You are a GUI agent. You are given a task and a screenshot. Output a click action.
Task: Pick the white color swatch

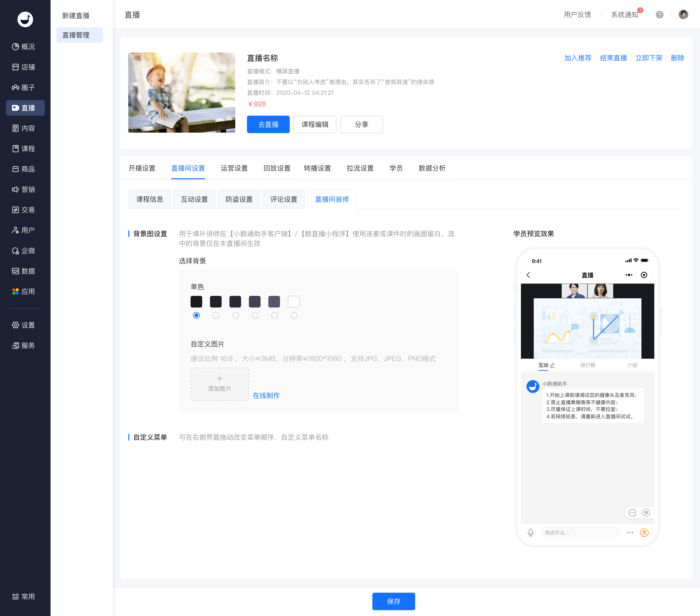[294, 301]
